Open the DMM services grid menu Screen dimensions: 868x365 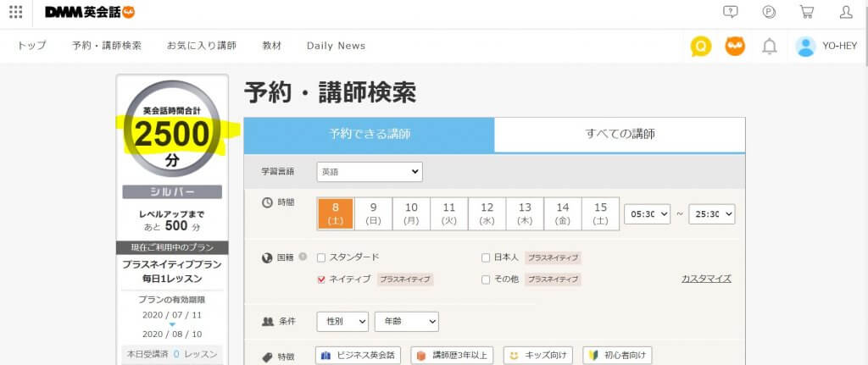click(x=16, y=12)
